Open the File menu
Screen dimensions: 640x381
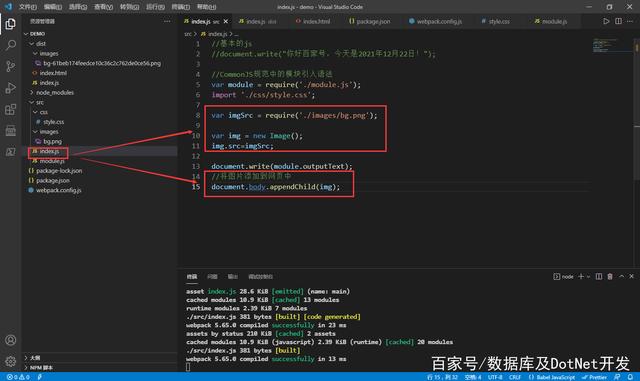28,7
